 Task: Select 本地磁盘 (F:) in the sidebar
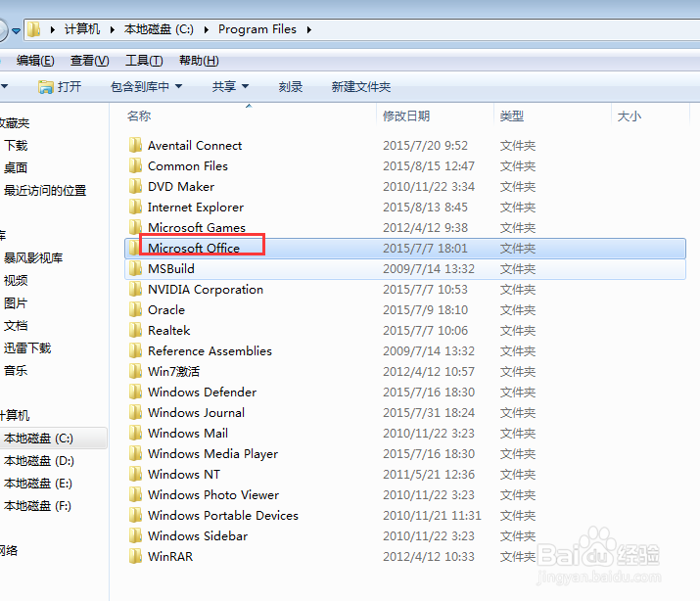pyautogui.click(x=37, y=505)
